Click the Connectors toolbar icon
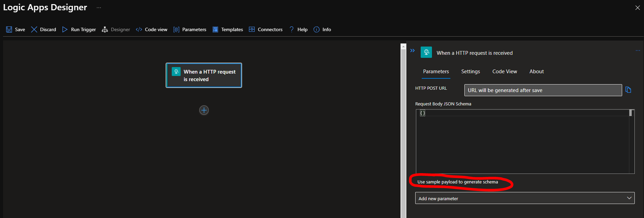This screenshot has width=644, height=218. pyautogui.click(x=252, y=29)
